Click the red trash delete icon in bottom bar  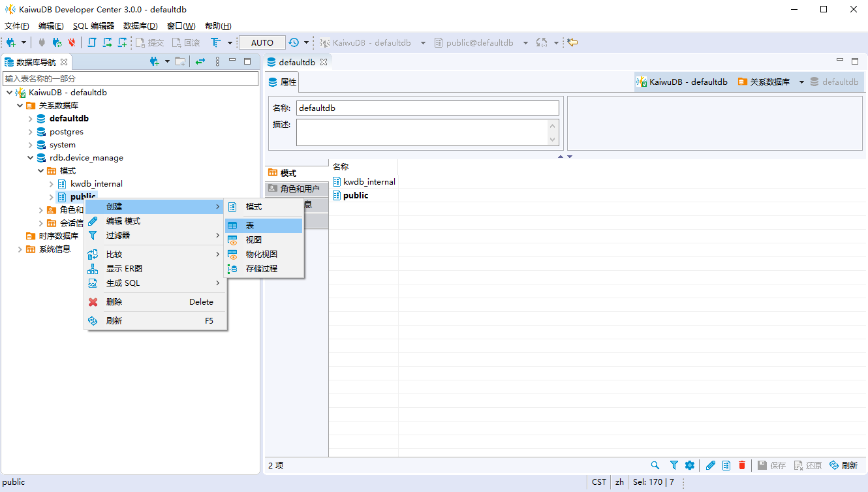click(742, 465)
